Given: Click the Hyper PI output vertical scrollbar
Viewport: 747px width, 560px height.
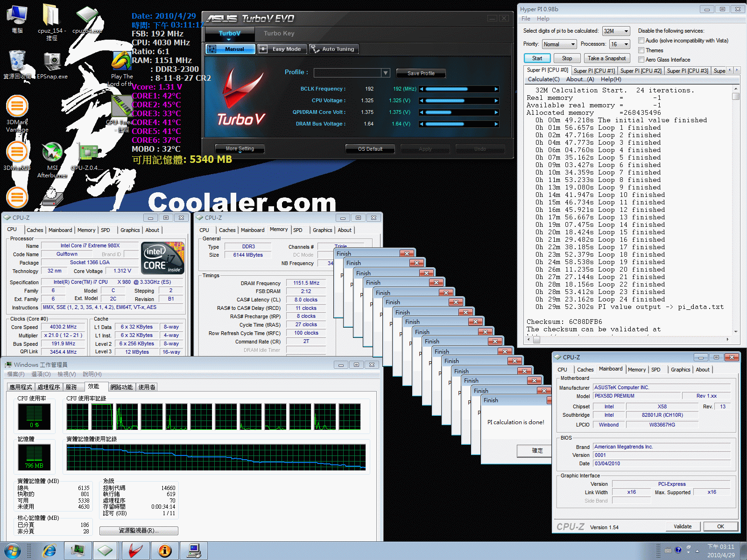Looking at the screenshot, I should click(x=736, y=210).
